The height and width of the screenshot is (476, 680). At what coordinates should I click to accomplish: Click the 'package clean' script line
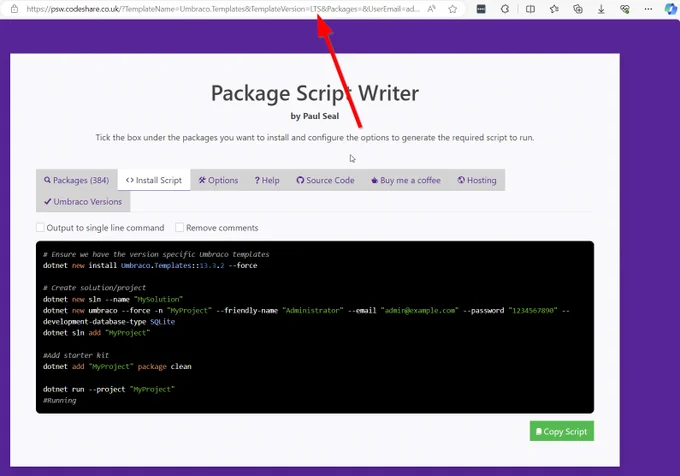(x=117, y=366)
